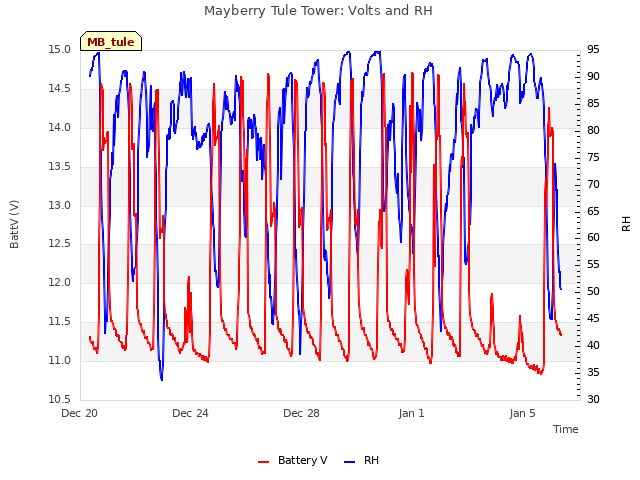Click the 40 right axis value

593,345
